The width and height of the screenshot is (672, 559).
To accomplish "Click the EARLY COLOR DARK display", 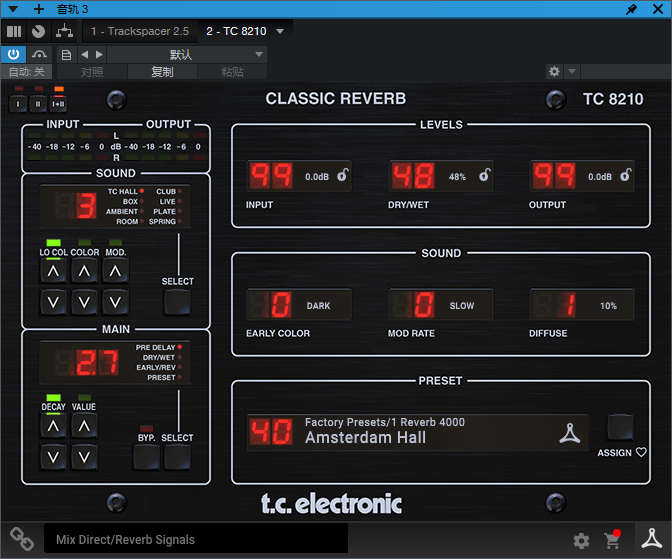I will point(299,305).
